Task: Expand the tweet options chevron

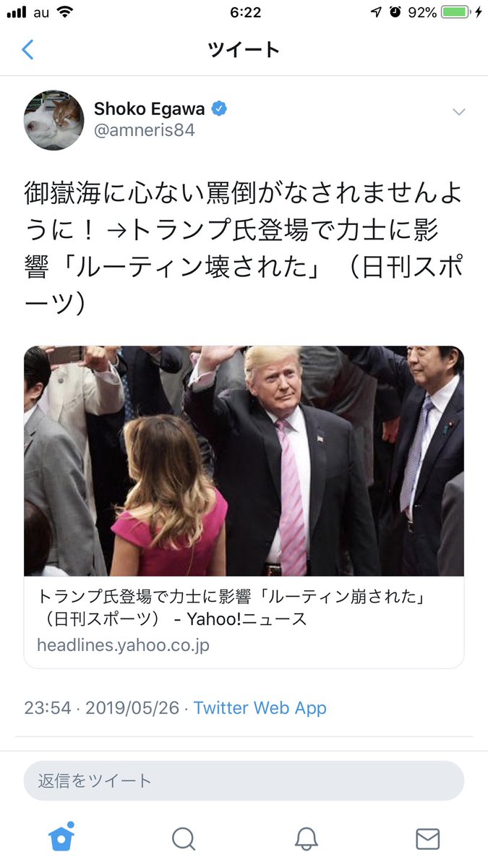Action: coord(458,111)
